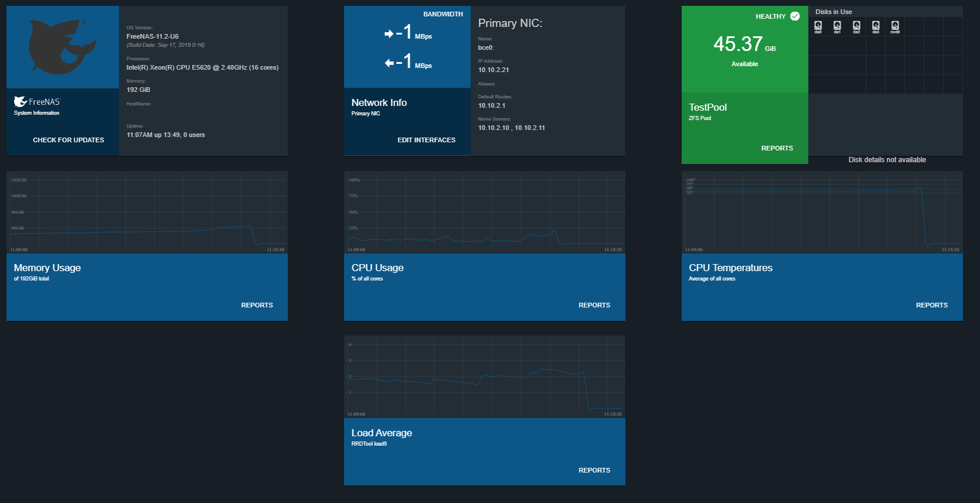This screenshot has width=980, height=503.
Task: Click the small FreeNAS System Information logo
Action: point(21,102)
